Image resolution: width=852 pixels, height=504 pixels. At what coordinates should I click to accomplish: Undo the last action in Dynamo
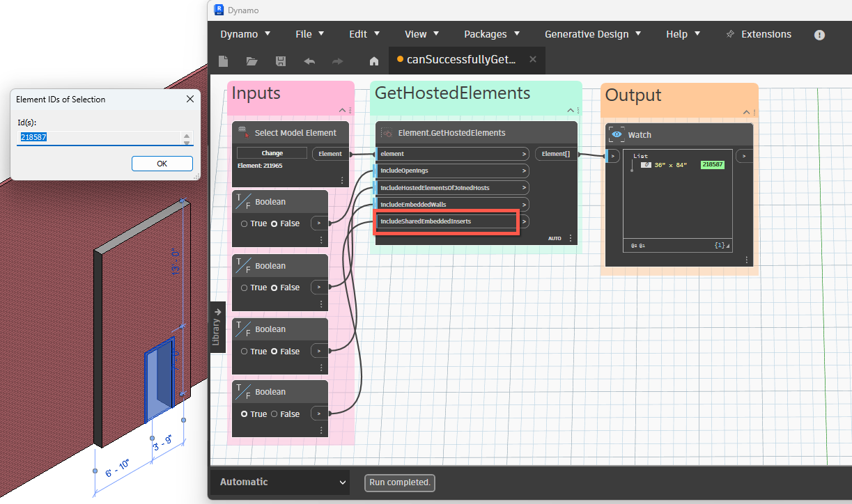pyautogui.click(x=309, y=61)
